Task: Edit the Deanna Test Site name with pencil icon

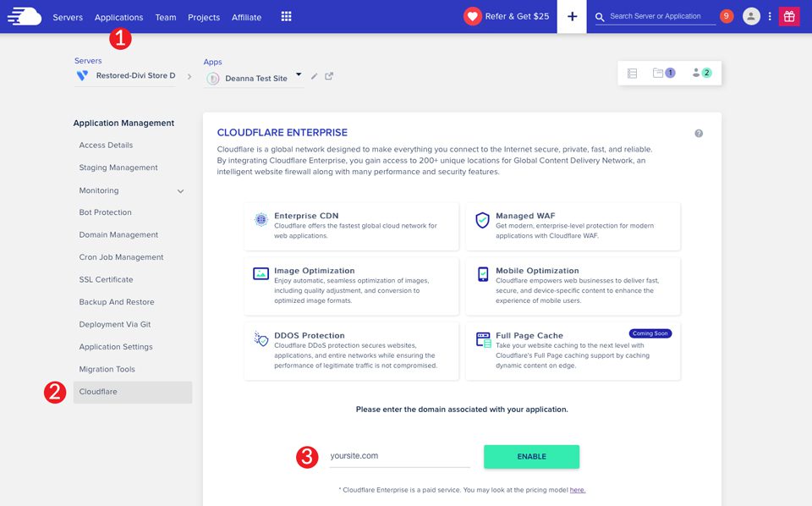Action: (313, 76)
